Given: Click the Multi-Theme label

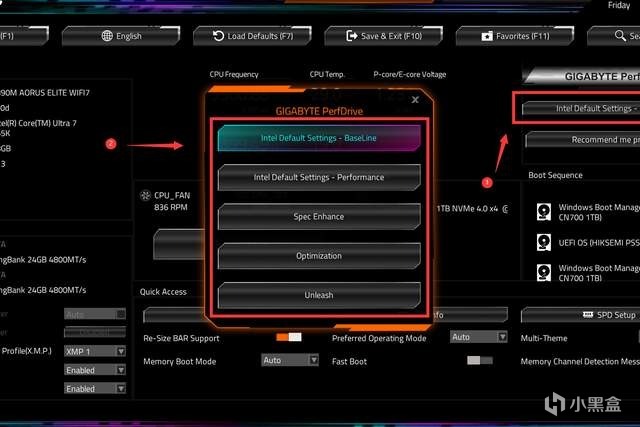Looking at the screenshot, I should pos(544,338).
